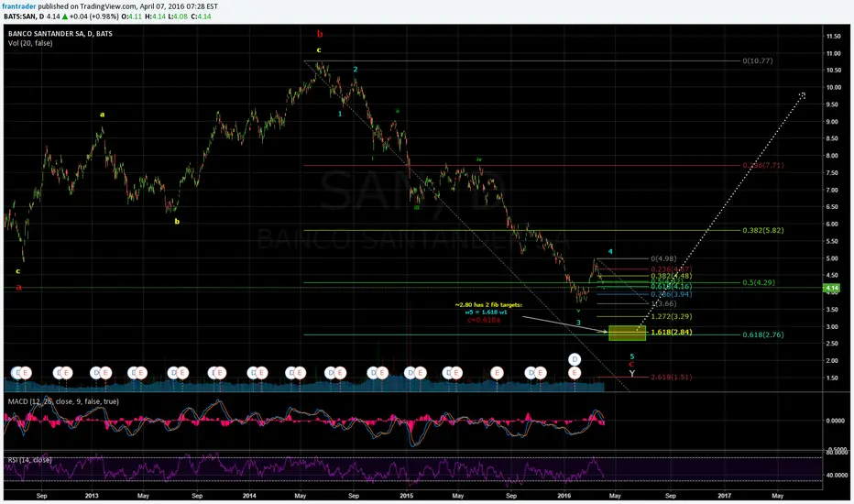Screen dimensions: 854x504
Task: Click the 0.0000 MACD scale value
Action: [835, 421]
